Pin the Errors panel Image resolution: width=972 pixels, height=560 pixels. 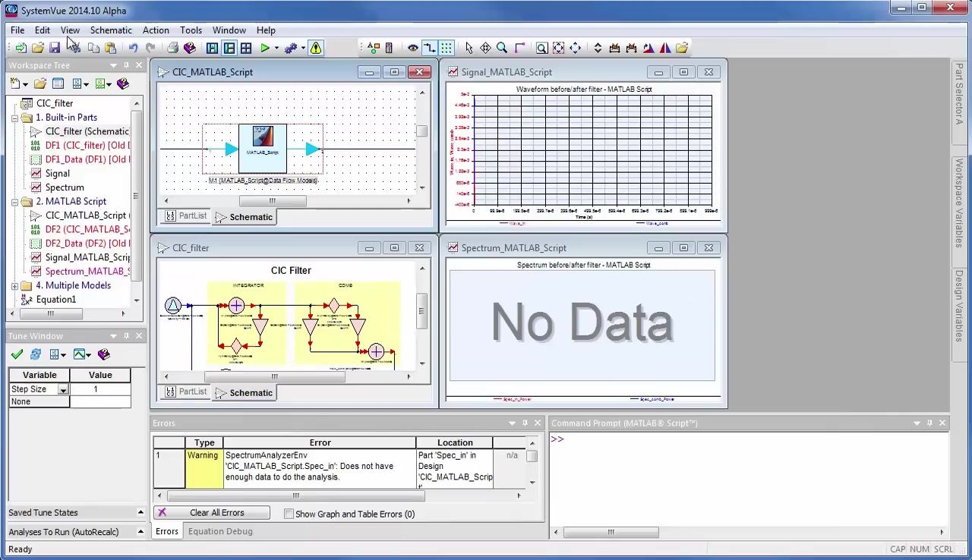point(525,423)
